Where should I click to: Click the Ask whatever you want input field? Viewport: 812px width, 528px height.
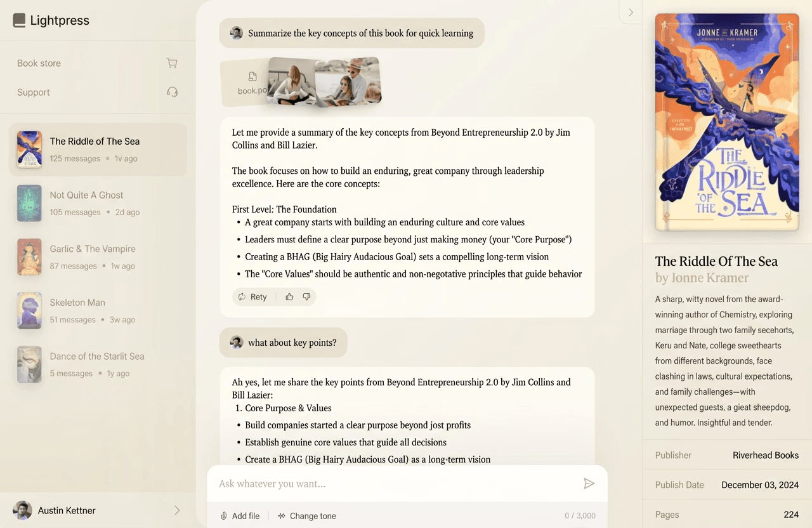pyautogui.click(x=381, y=484)
